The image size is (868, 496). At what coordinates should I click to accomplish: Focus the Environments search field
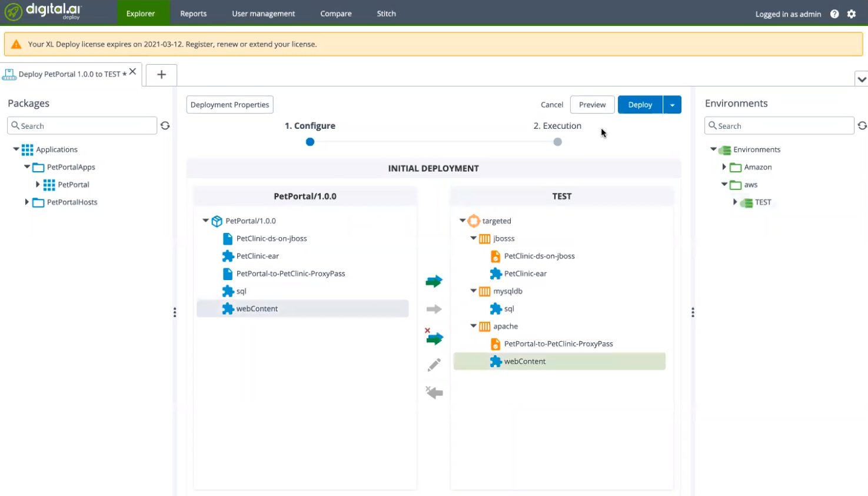pos(779,126)
